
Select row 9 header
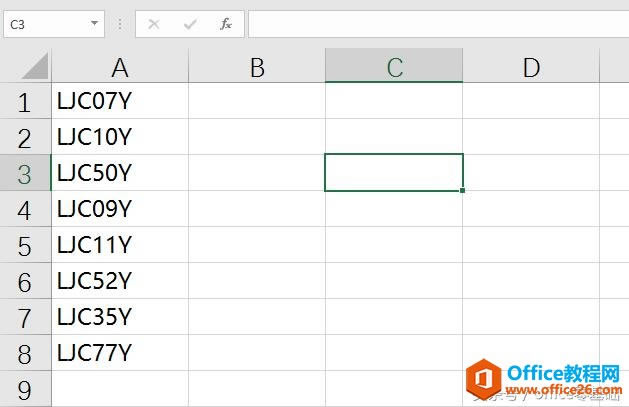click(x=25, y=389)
